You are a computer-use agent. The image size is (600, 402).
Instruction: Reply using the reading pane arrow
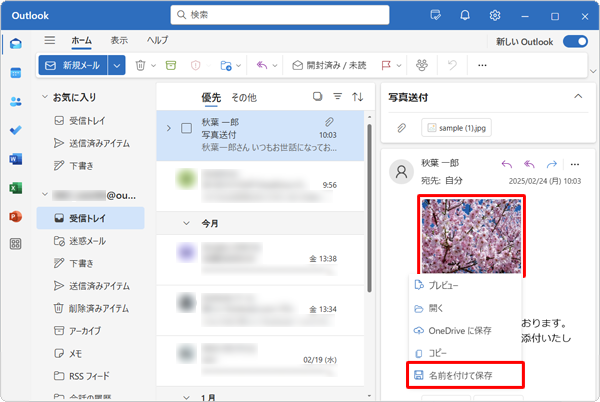click(507, 164)
